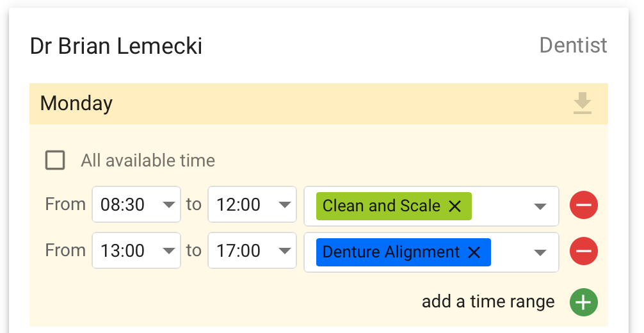Image resolution: width=644 pixels, height=333 pixels.
Task: Click the green plus add icon
Action: 584,302
